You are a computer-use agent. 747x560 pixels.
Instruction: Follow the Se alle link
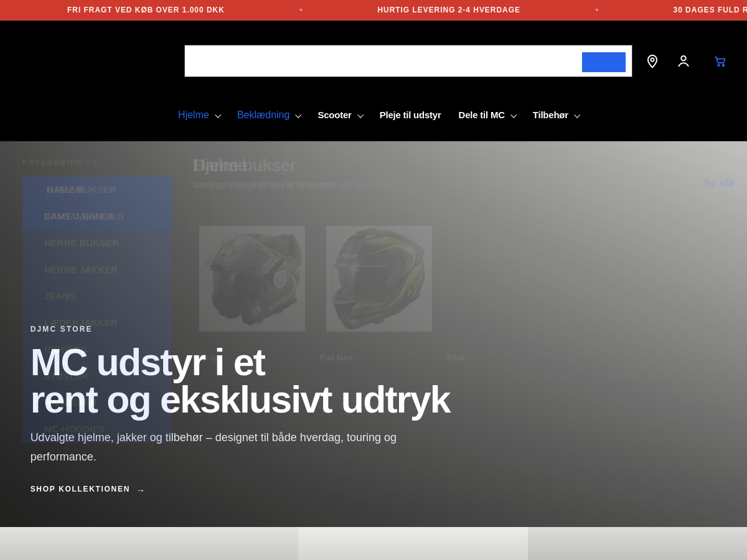pyautogui.click(x=719, y=184)
